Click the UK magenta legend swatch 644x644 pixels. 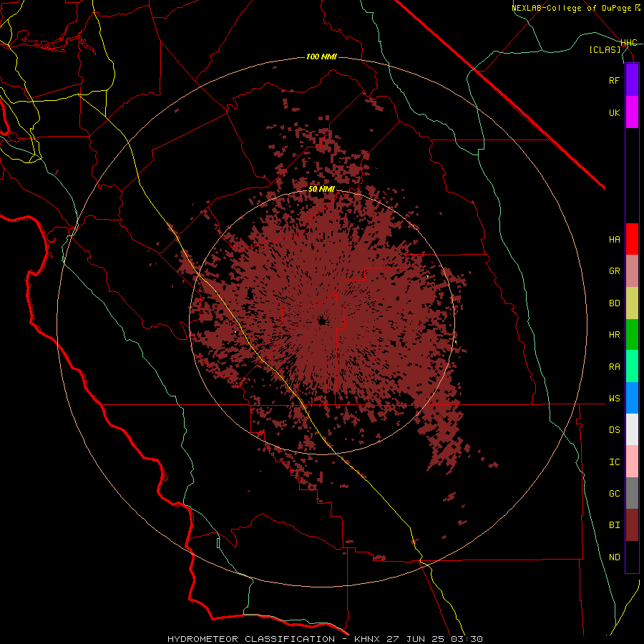(x=632, y=112)
